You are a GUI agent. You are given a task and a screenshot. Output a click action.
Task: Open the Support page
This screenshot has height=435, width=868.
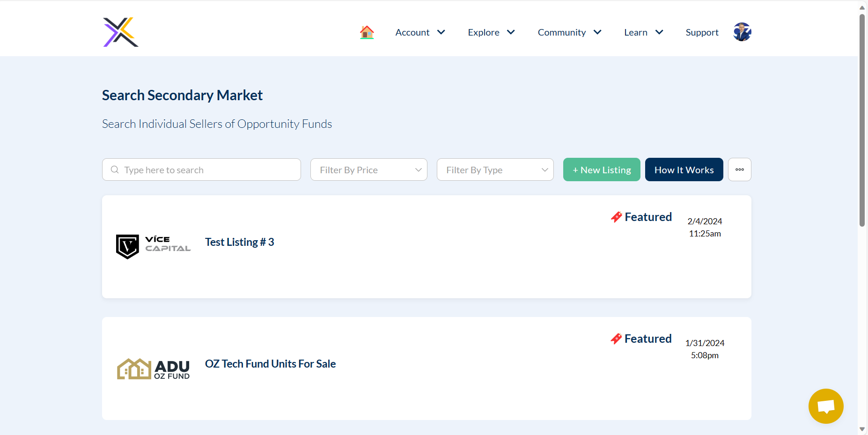702,32
